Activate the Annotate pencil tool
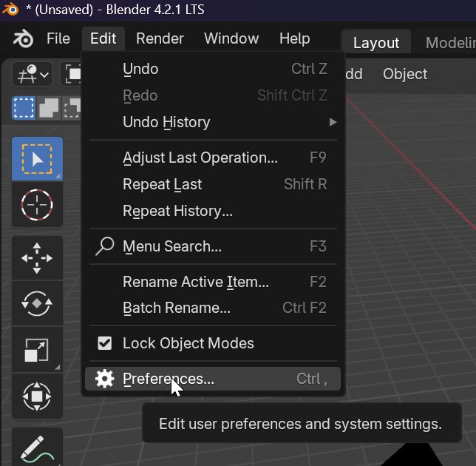 click(x=37, y=448)
